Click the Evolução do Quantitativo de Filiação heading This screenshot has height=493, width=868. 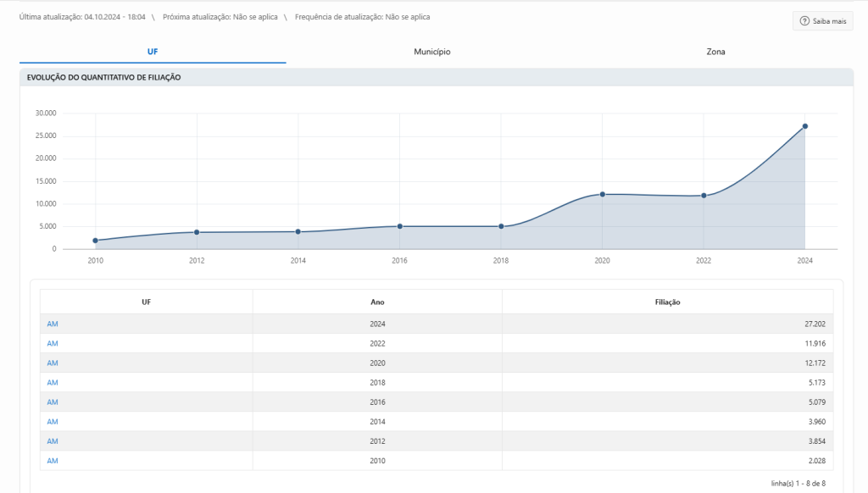(x=103, y=77)
